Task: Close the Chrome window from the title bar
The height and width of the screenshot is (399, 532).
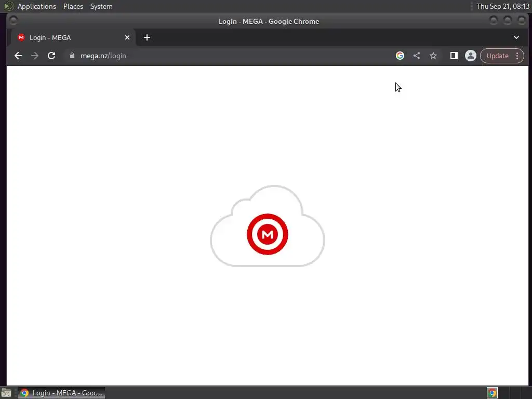Action: coord(521,21)
